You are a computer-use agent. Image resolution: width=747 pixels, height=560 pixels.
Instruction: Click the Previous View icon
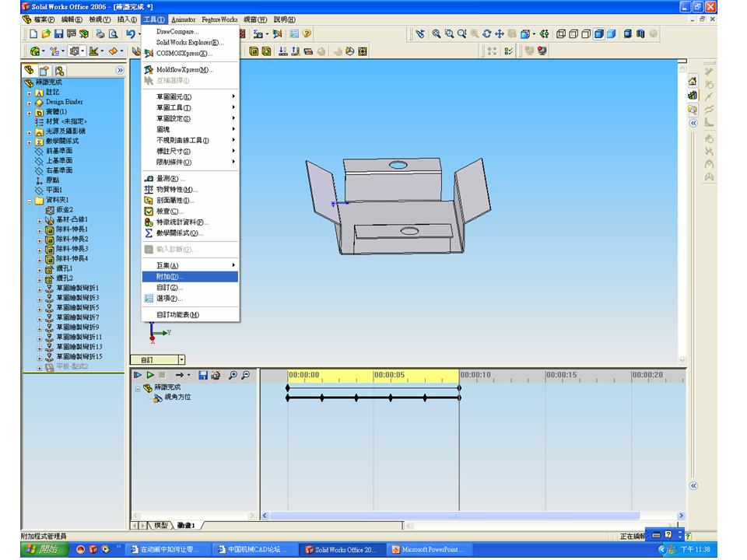tap(419, 33)
